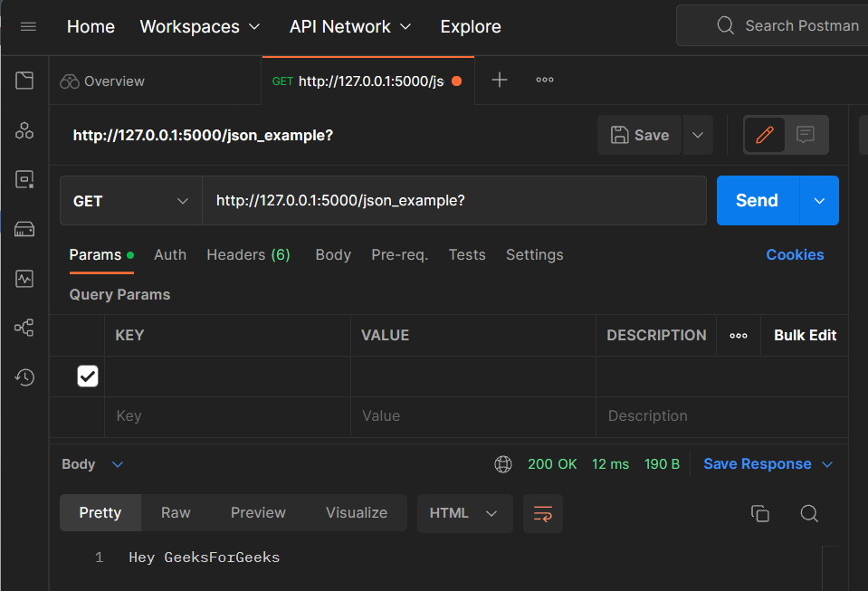Screen dimensions: 868x591
Task: Toggle line wrap in the response body
Action: (542, 513)
